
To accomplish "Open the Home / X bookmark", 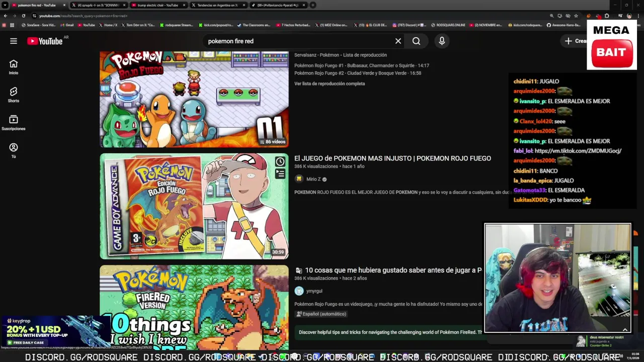I will [108, 25].
